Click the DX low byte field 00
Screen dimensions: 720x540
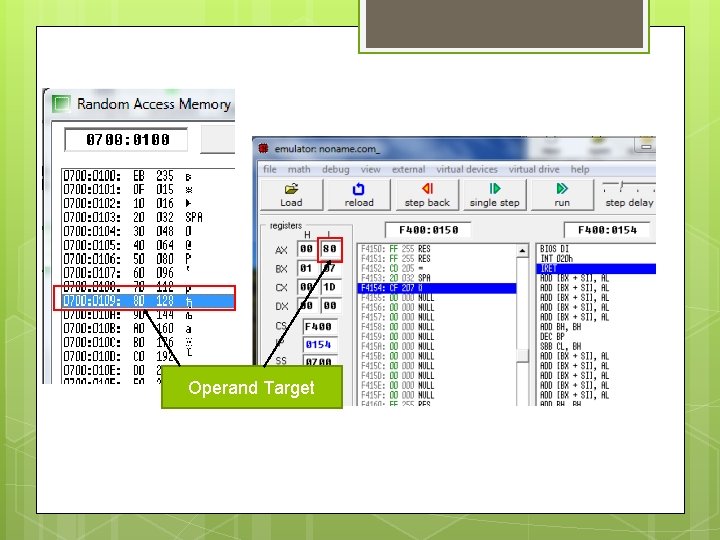pyautogui.click(x=330, y=306)
